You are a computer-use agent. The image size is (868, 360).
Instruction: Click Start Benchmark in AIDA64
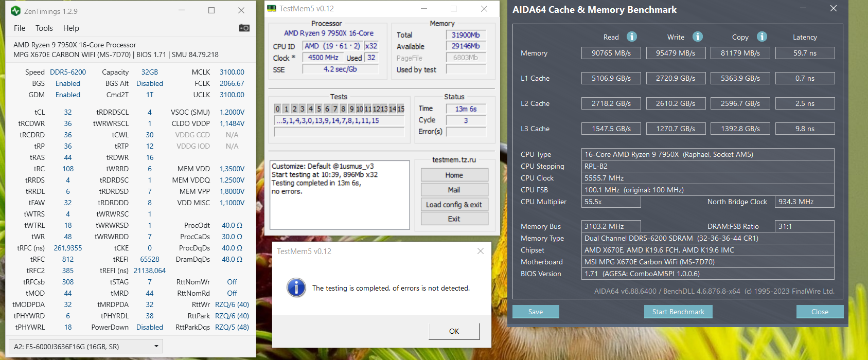(678, 312)
